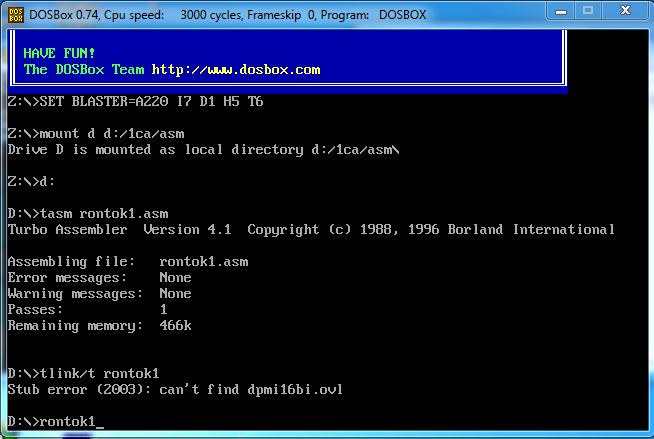654x439 pixels.
Task: Click the 'HAVE FUN!' banner text
Action: tap(59, 53)
